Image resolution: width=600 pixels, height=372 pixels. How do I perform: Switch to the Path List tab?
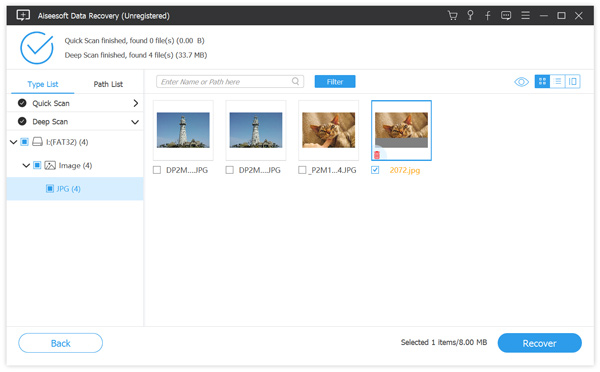(108, 84)
